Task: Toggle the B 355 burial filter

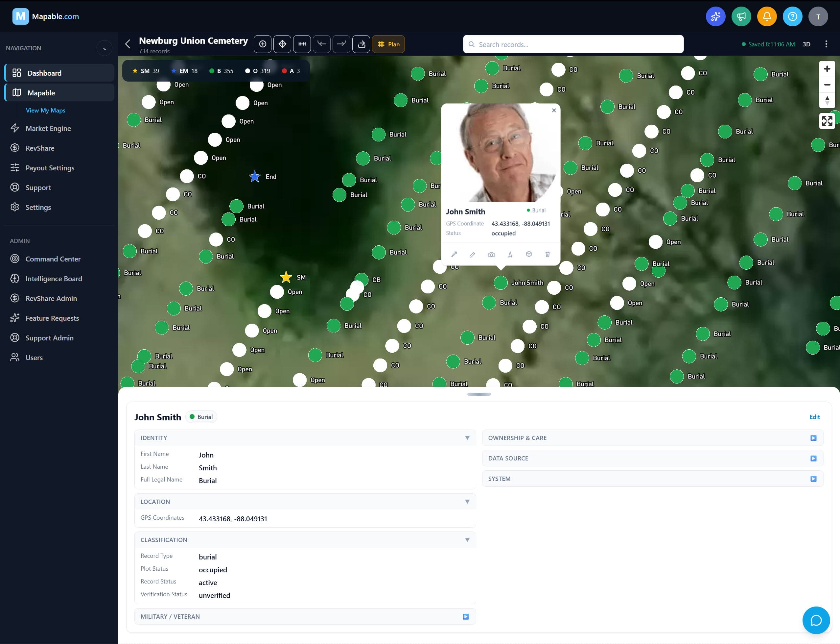Action: tap(222, 70)
